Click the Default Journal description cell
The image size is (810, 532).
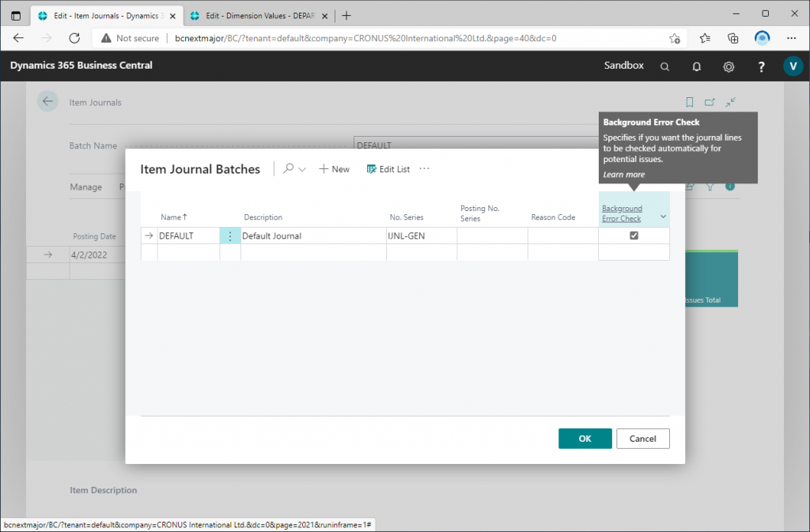pos(312,236)
